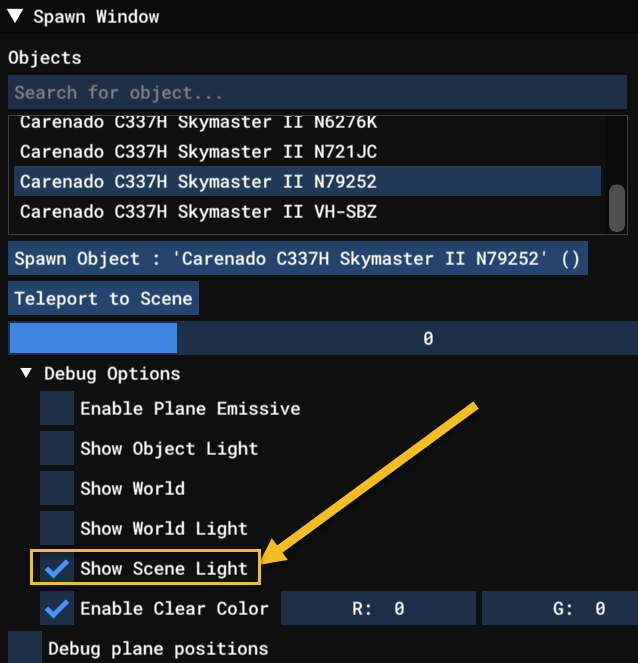Check the Show World option
638x663 pixels.
click(57, 489)
